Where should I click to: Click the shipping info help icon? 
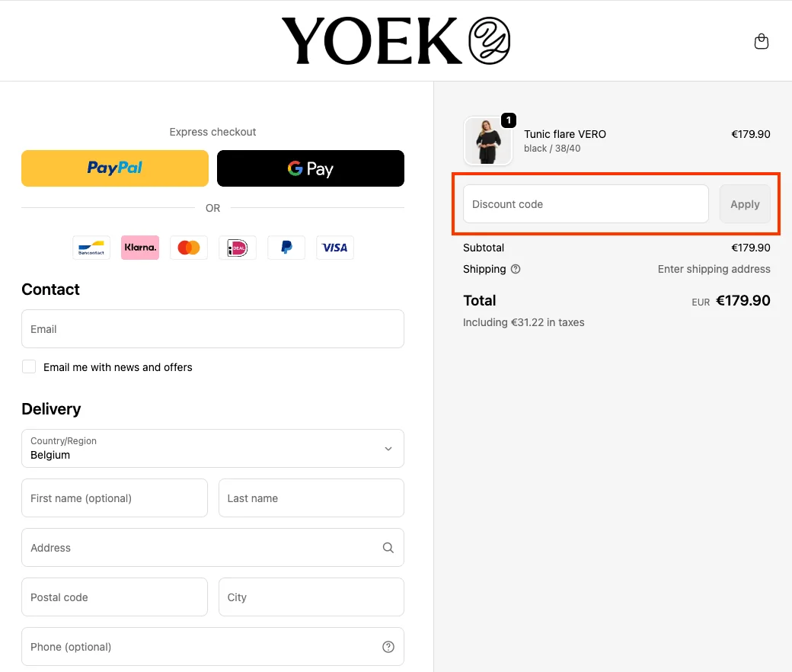click(516, 269)
